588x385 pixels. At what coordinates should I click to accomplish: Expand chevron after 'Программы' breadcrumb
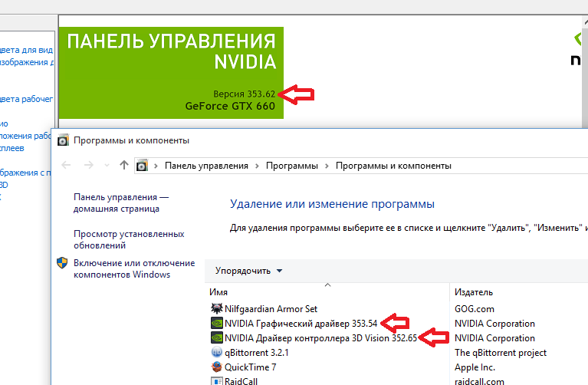coord(327,166)
